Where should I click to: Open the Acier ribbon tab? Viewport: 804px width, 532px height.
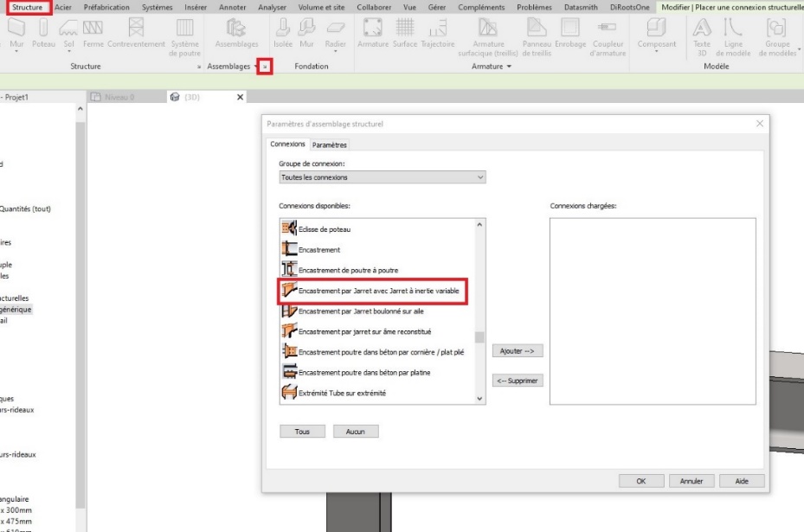coord(63,7)
